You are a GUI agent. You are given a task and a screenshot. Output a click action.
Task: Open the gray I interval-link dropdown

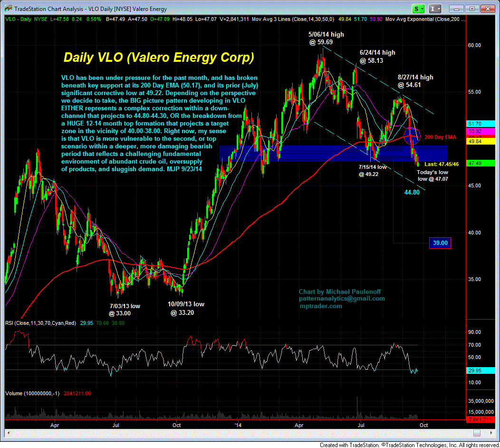pyautogui.click(x=435, y=9)
